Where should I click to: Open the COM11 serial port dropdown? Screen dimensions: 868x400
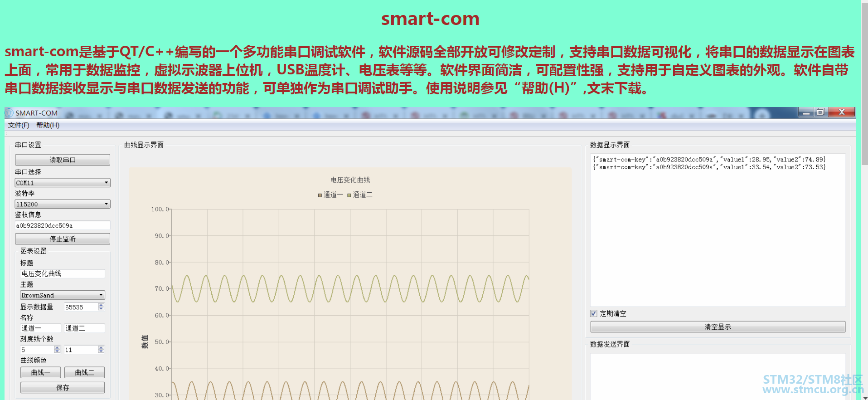click(63, 183)
